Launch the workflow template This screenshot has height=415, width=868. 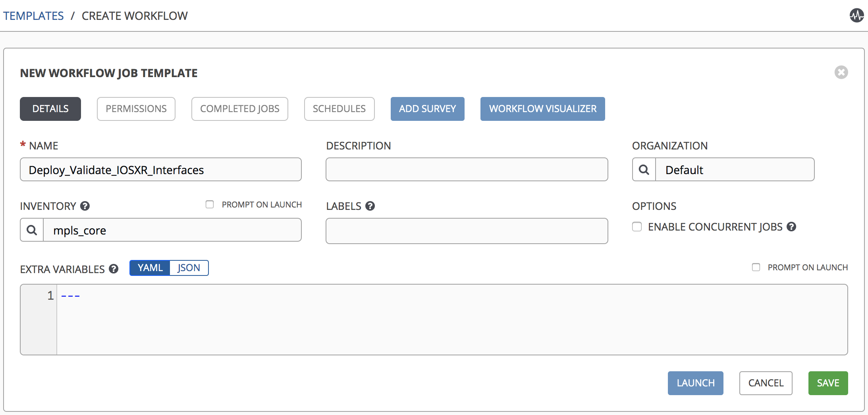696,383
